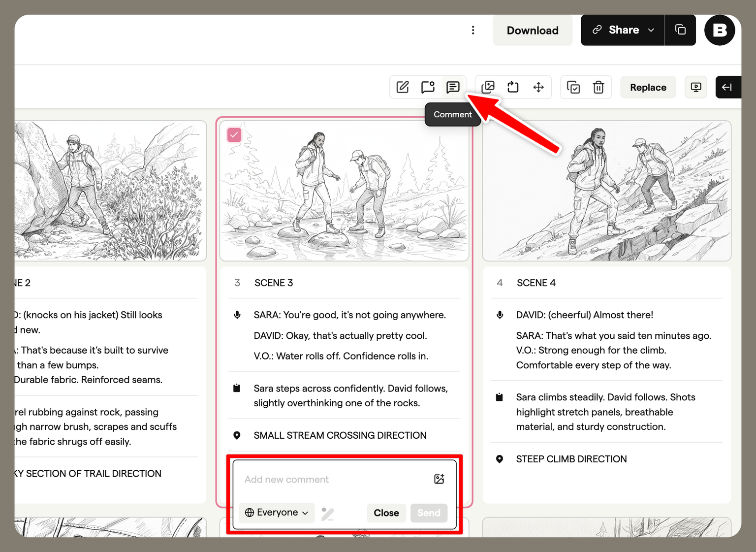Click the duplicate-with-checkmark icon
The image size is (756, 552).
573,87
